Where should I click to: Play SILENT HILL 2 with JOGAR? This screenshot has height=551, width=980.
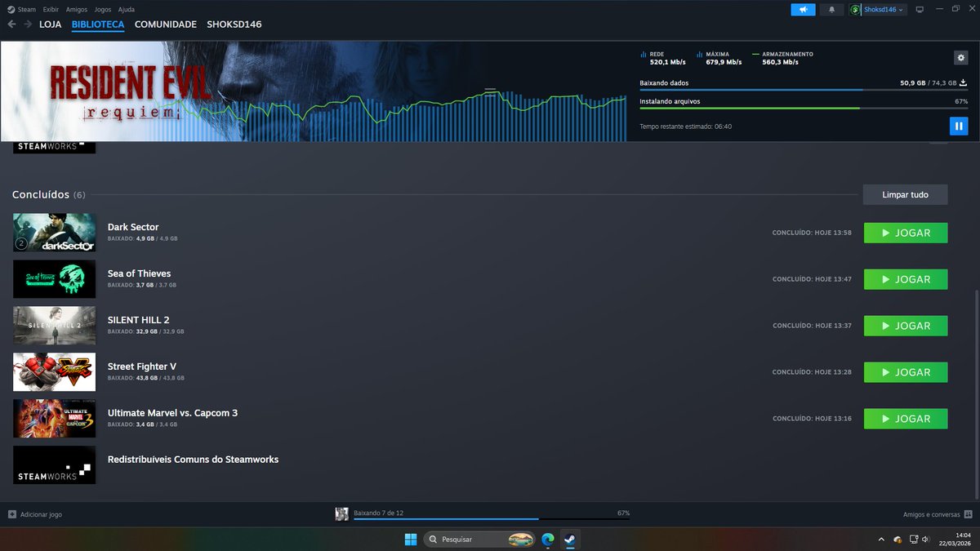[x=906, y=326]
